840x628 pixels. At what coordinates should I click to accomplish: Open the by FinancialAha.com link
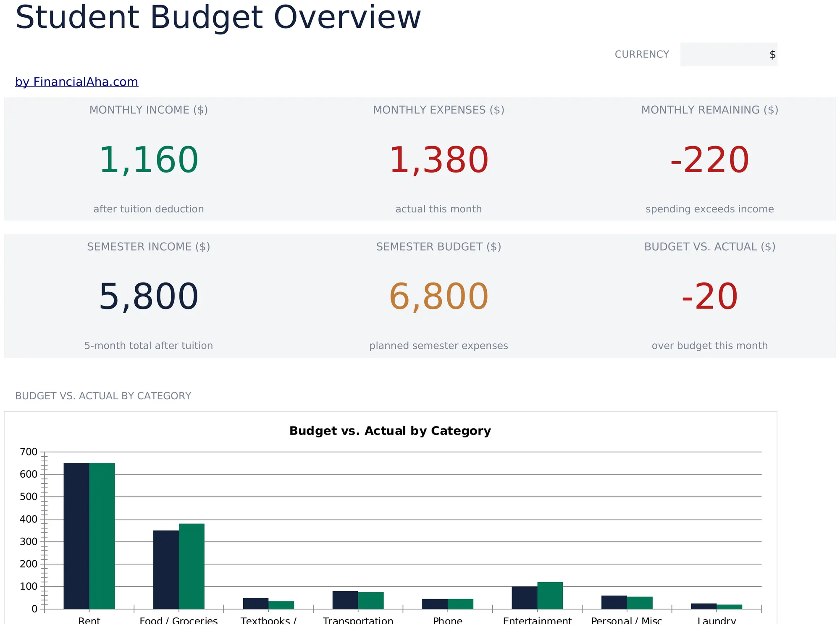click(76, 82)
